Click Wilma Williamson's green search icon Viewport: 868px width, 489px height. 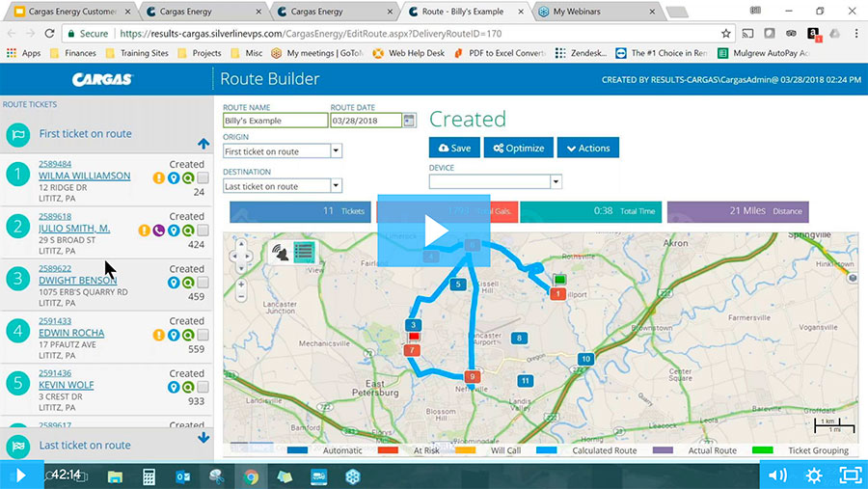[188, 178]
